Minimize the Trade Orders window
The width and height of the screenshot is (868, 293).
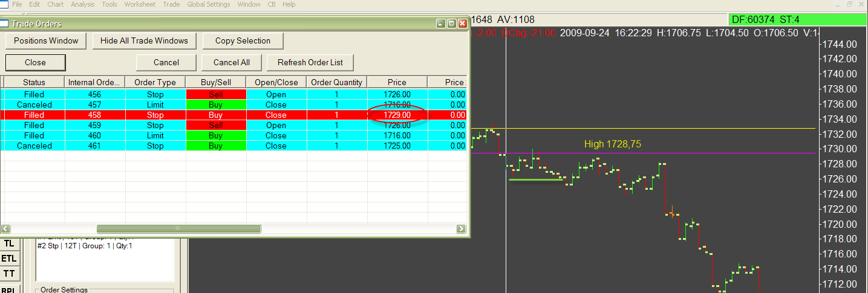point(441,24)
